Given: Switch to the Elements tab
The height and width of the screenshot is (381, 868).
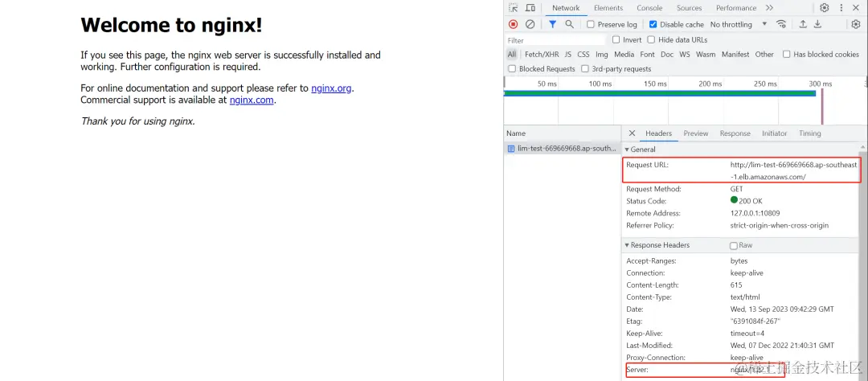Looking at the screenshot, I should [x=608, y=8].
